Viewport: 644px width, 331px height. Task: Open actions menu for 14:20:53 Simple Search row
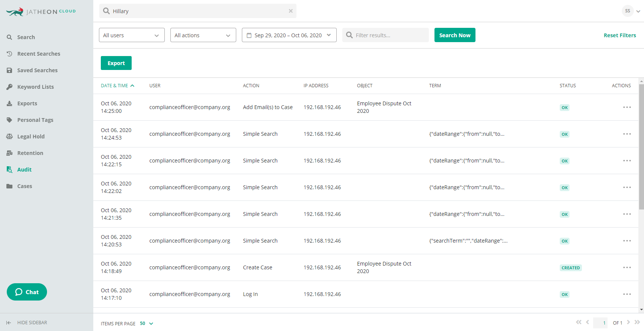coord(627,241)
